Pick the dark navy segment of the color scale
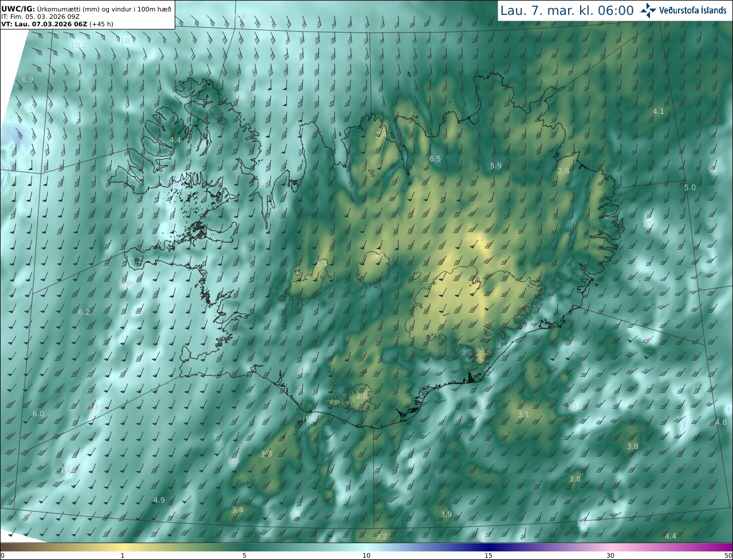The height and width of the screenshot is (560, 733). (488, 547)
